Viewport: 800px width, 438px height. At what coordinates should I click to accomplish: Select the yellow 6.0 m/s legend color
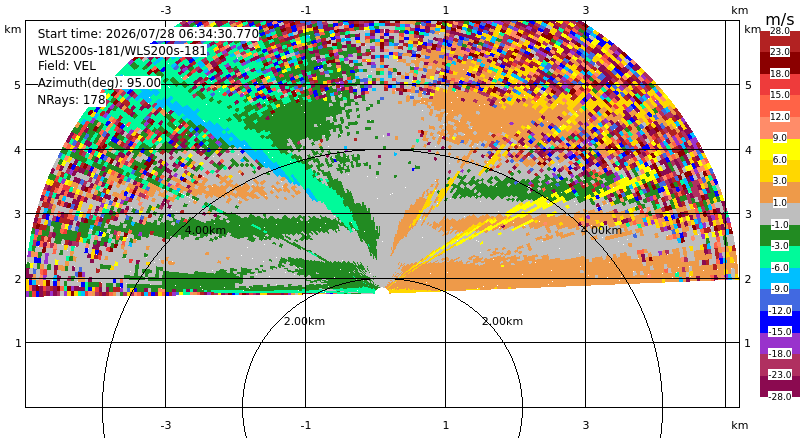pyautogui.click(x=780, y=149)
